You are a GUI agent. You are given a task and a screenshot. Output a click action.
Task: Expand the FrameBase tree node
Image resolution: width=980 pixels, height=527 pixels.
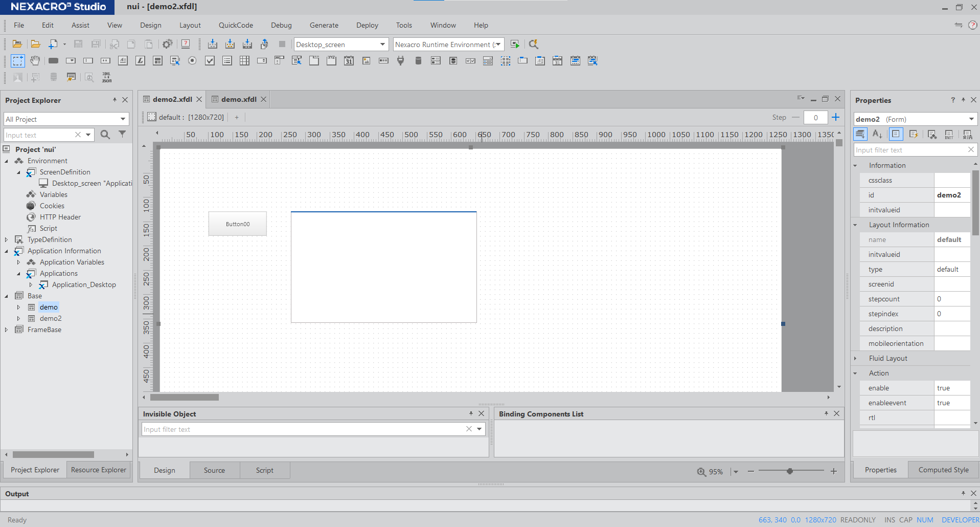(x=6, y=330)
